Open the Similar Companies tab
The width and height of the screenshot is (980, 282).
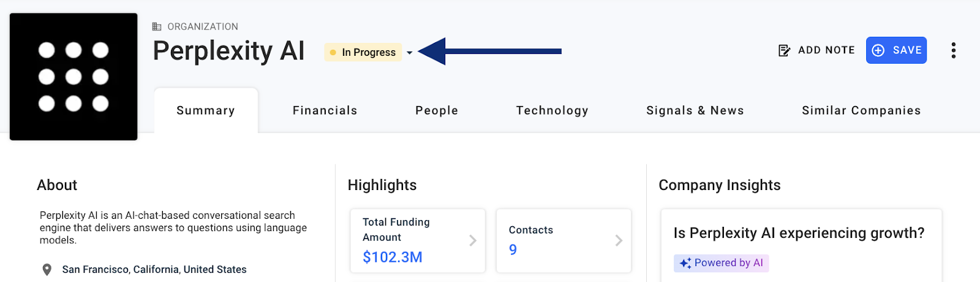(861, 110)
